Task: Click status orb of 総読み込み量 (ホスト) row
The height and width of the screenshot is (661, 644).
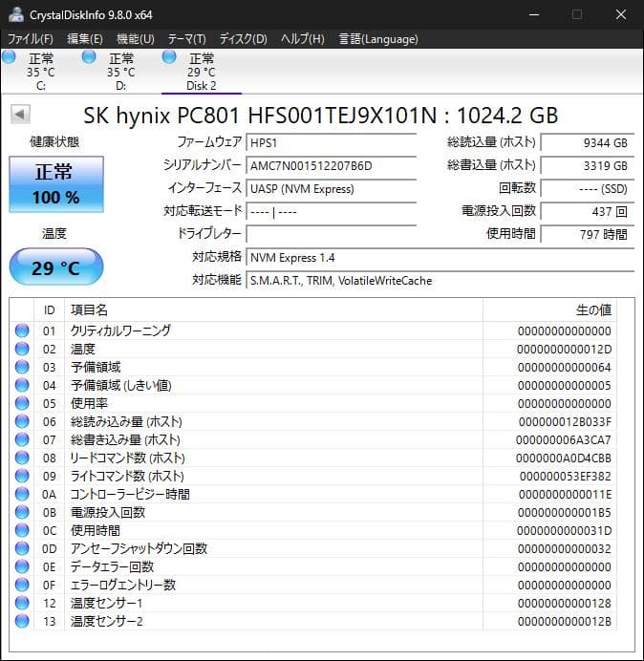Action: tap(22, 421)
